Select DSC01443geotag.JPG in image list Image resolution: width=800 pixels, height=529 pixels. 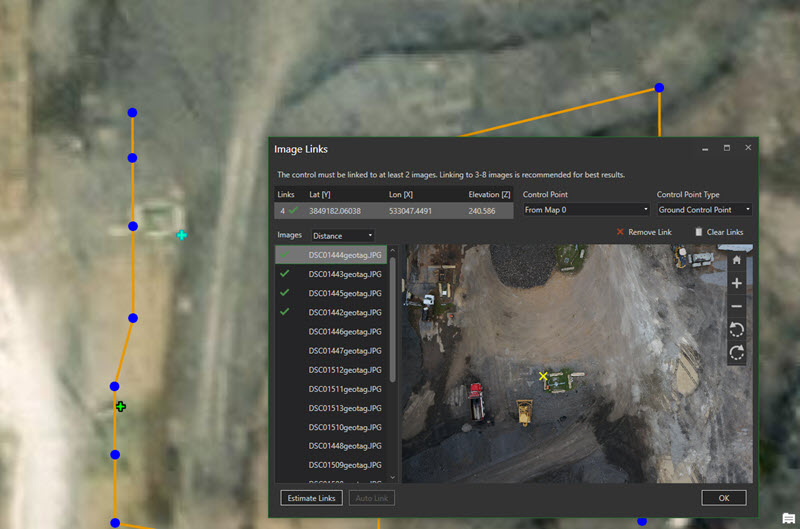(331, 274)
